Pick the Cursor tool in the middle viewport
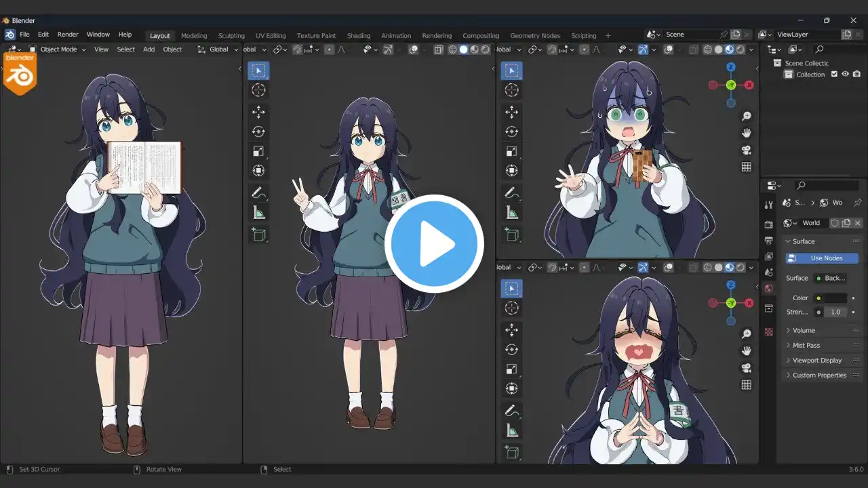This screenshot has width=868, height=488. [x=258, y=90]
